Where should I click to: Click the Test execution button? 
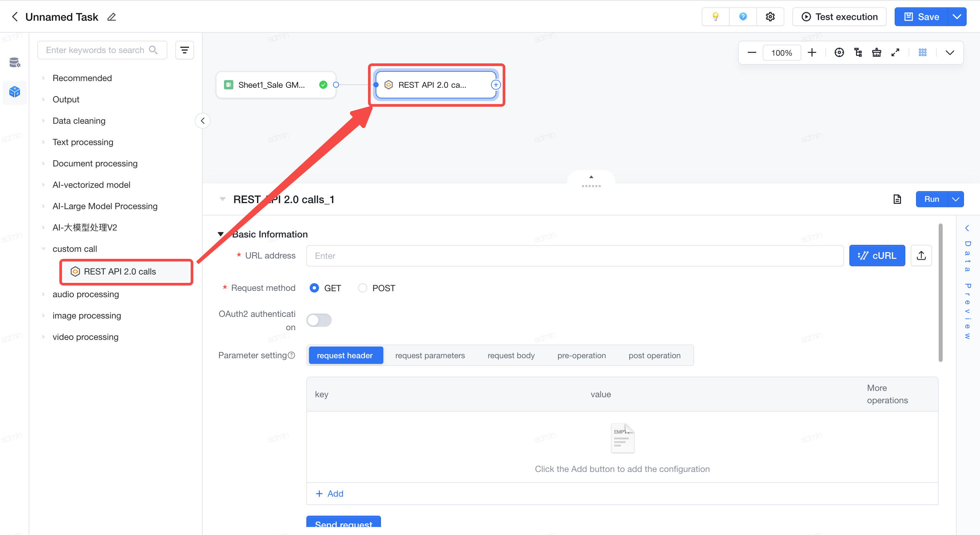[840, 17]
